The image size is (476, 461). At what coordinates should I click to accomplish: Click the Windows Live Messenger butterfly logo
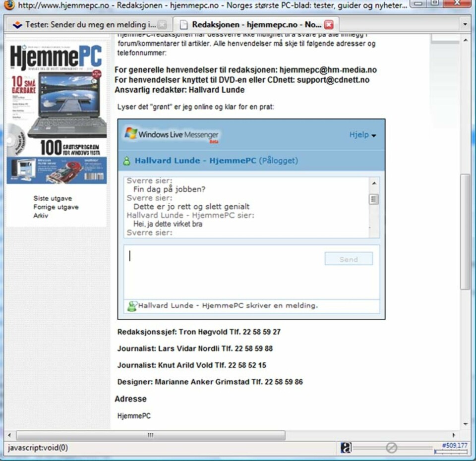tap(131, 133)
